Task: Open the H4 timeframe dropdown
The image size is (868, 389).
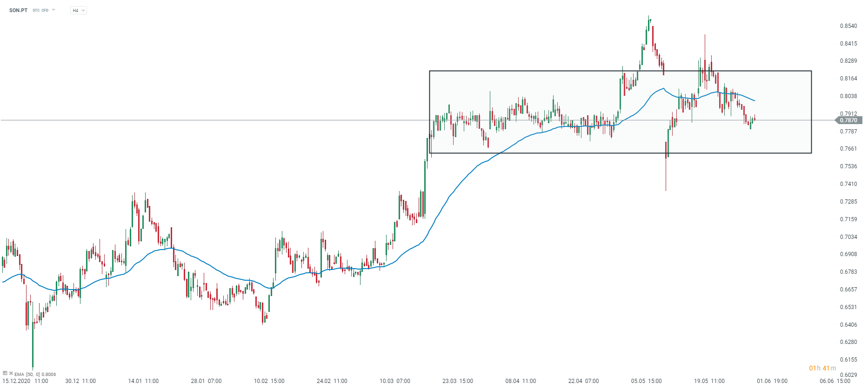Action: click(78, 10)
